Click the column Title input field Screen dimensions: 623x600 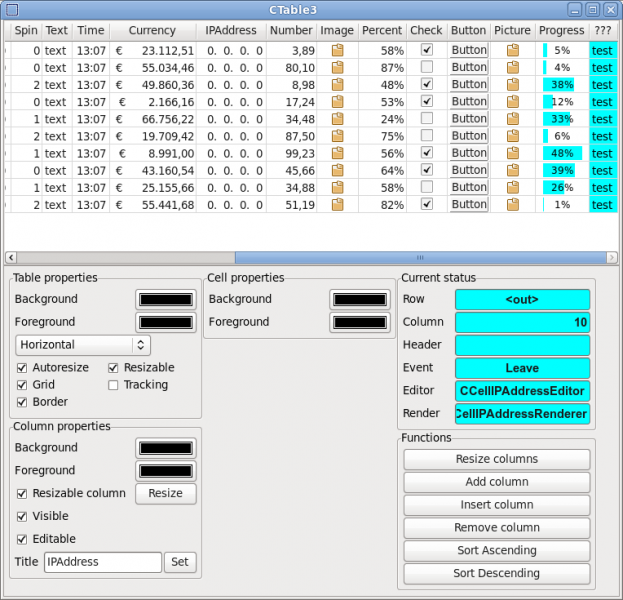click(102, 562)
